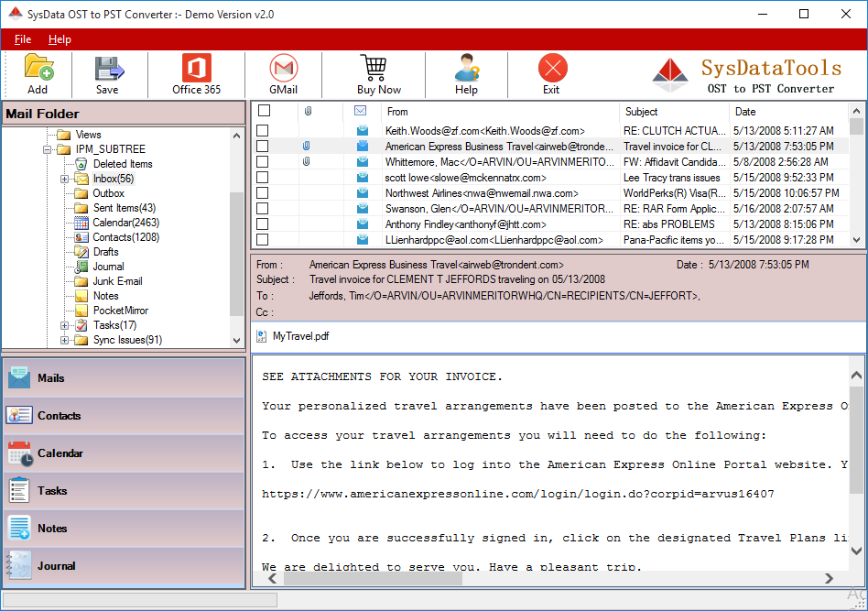This screenshot has height=611, width=868.
Task: Open the Help menu
Action: (60, 39)
